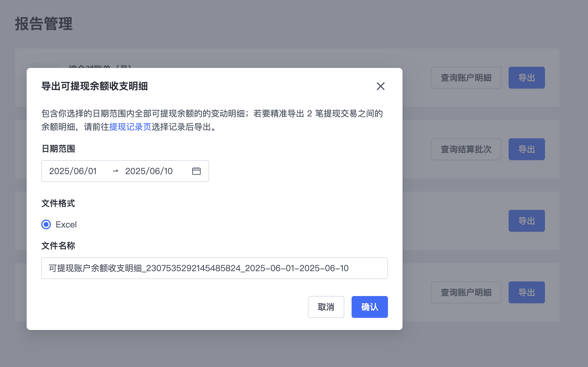Click the first row's 查询账户明细 button
The height and width of the screenshot is (367, 588).
[466, 78]
